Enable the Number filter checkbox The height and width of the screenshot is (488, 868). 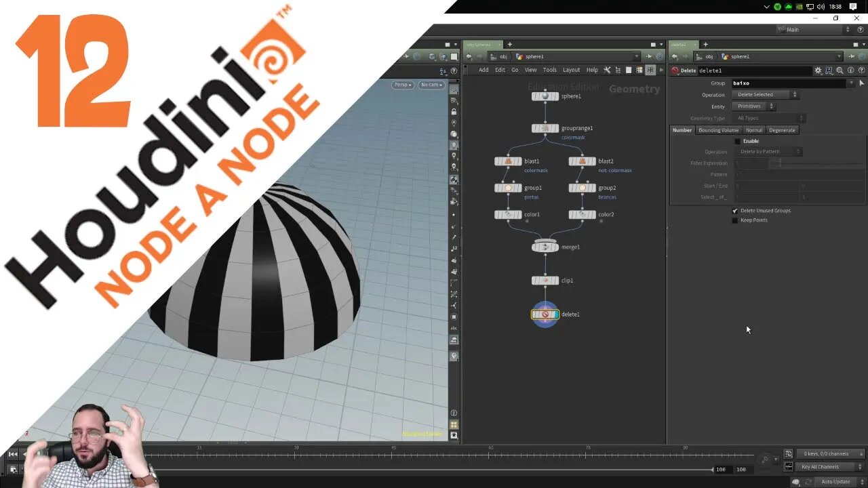(738, 141)
